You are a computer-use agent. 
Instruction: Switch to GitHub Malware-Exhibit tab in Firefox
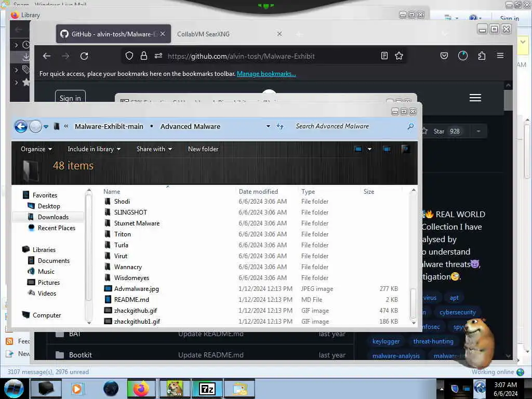coord(113,34)
